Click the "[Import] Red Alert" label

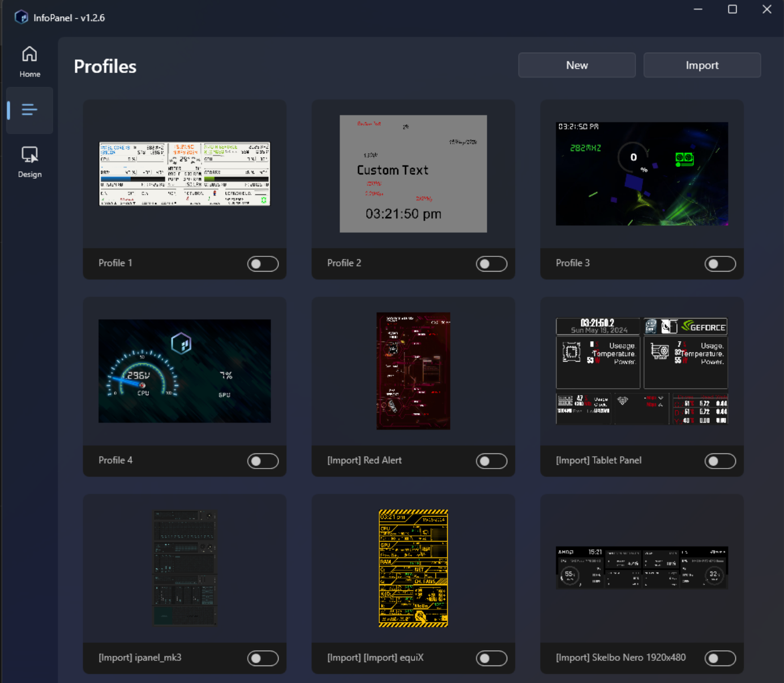(365, 461)
